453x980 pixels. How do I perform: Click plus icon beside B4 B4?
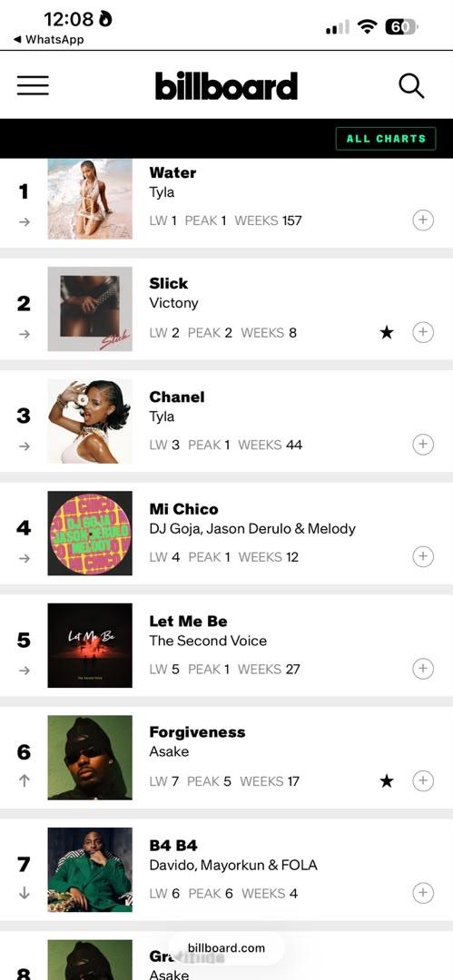(x=423, y=893)
